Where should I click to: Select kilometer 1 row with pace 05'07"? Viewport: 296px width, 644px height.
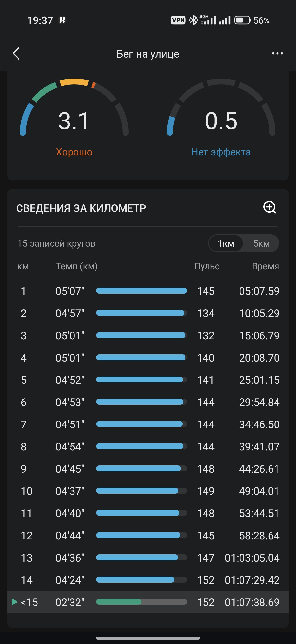point(148,291)
